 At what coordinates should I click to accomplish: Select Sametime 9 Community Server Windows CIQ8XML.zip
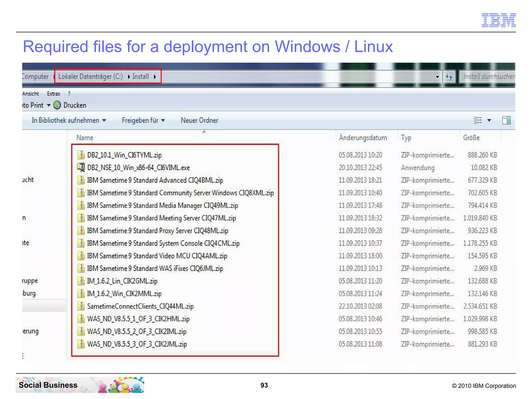click(180, 193)
